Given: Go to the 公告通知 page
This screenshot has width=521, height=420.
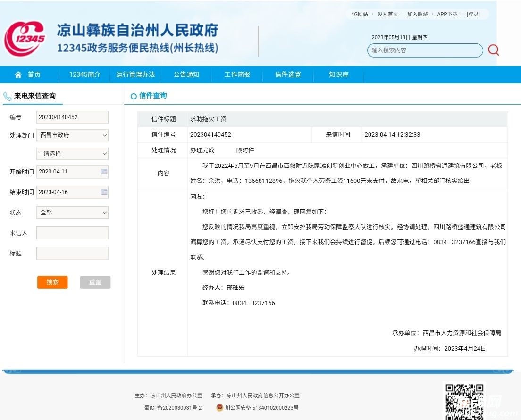Looking at the screenshot, I should (186, 74).
